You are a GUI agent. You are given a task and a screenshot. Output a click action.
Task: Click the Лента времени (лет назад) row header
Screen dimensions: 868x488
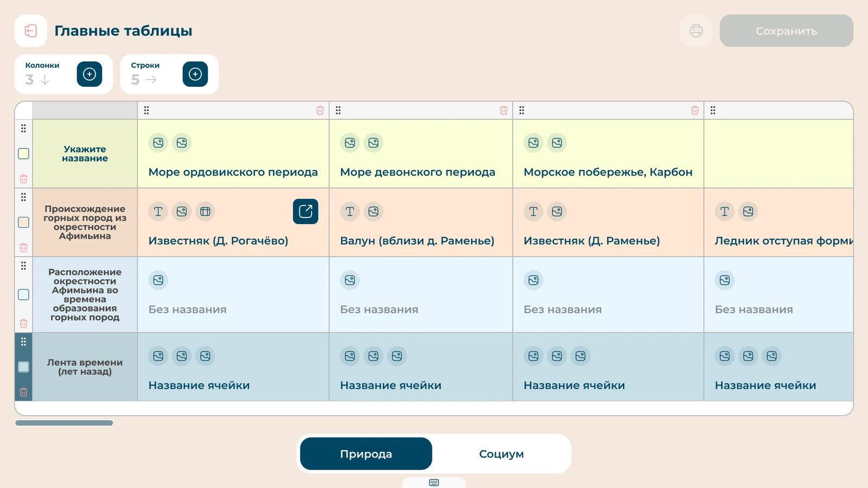tap(85, 367)
